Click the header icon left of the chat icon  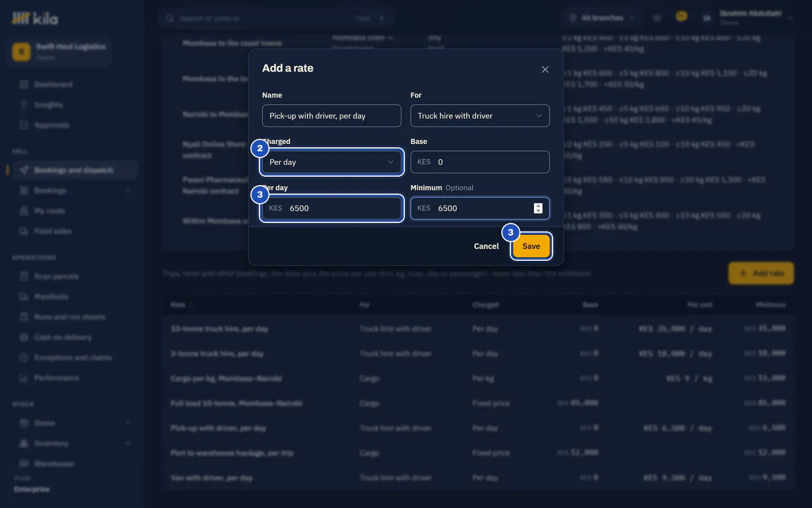pos(657,18)
